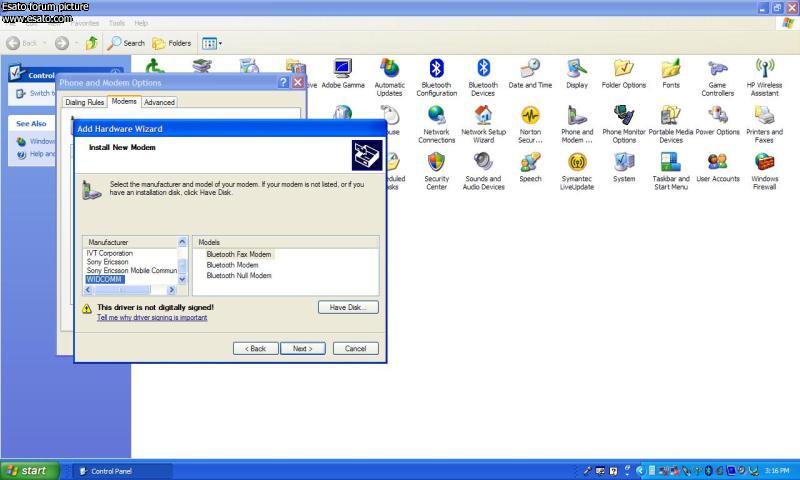The width and height of the screenshot is (800, 480).
Task: Select Bluetooth Null Modem model
Action: click(239, 276)
